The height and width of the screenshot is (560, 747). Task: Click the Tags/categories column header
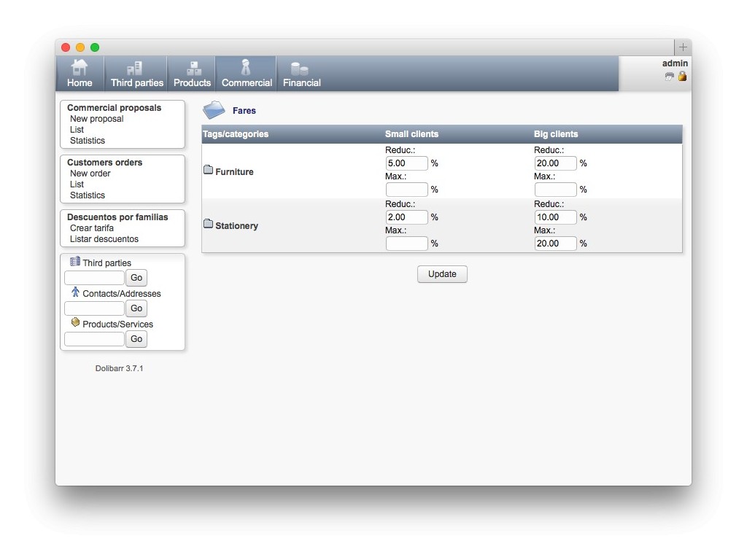(x=236, y=134)
